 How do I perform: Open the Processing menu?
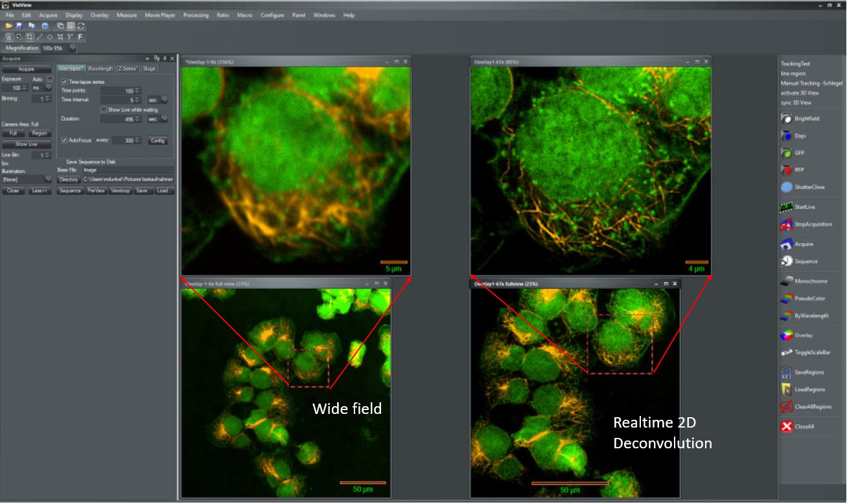coord(196,15)
